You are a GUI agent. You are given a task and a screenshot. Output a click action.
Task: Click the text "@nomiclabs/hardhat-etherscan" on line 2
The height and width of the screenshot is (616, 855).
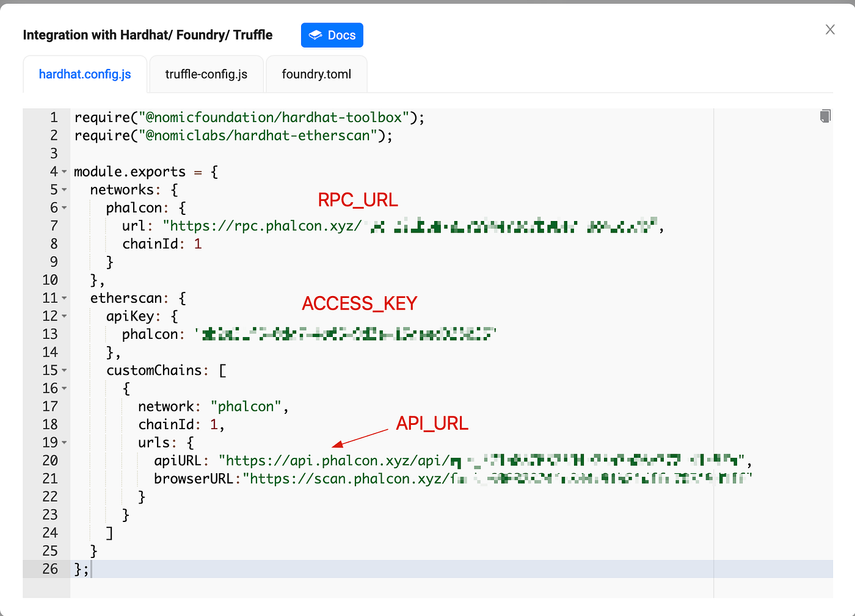pyautogui.click(x=261, y=136)
